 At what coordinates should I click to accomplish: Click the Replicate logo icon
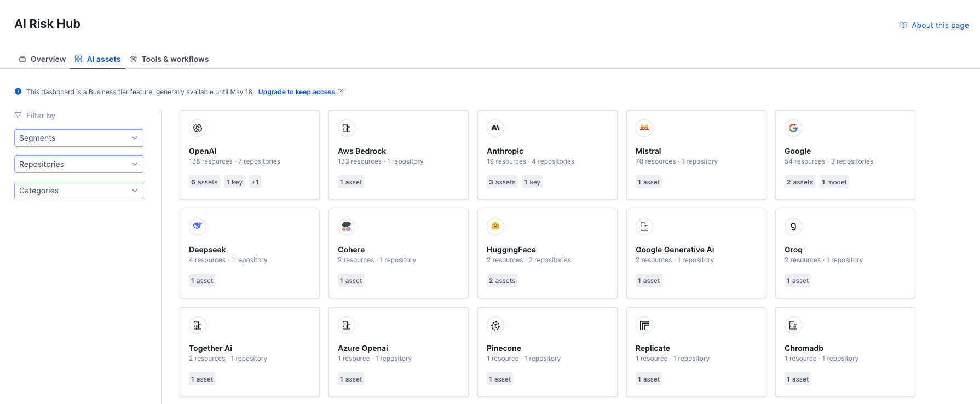tap(644, 325)
